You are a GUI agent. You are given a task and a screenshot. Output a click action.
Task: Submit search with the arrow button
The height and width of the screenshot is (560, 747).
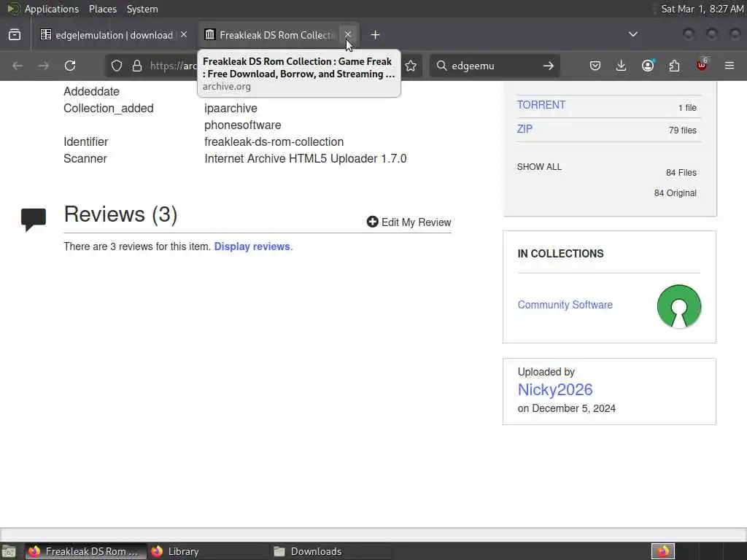[549, 66]
